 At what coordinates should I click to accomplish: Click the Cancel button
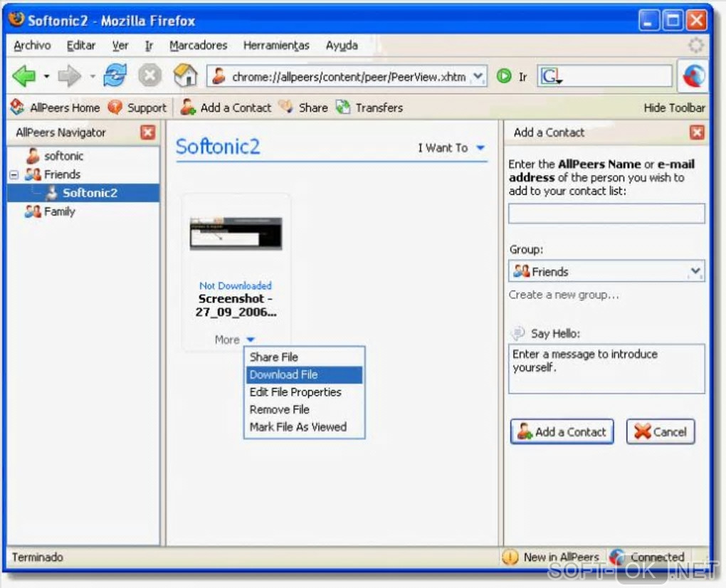coord(661,432)
